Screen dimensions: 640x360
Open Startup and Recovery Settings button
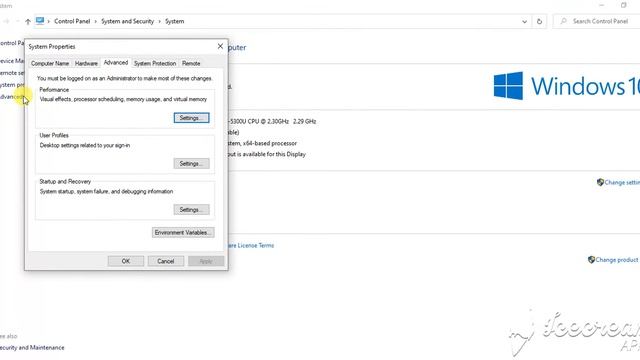click(191, 210)
